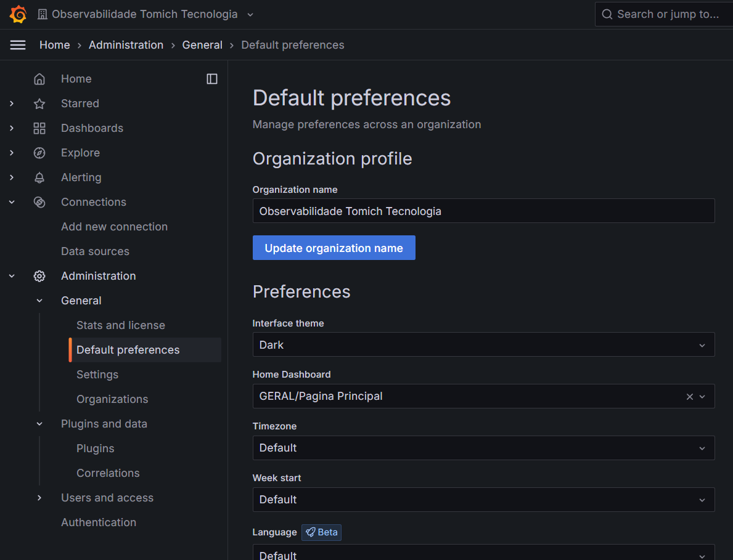The width and height of the screenshot is (733, 560).
Task: Open Plugins and data section
Action: (x=104, y=424)
